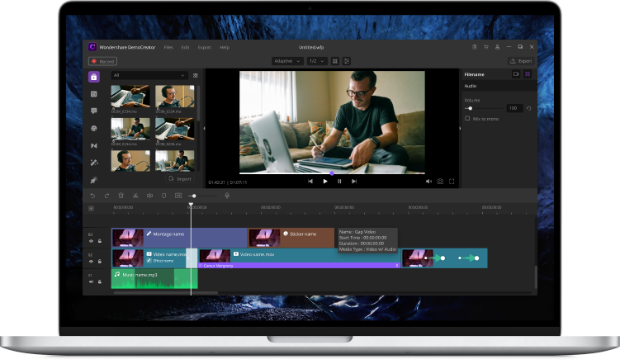Open the user account icon
The width and height of the screenshot is (620, 364).
(498, 47)
